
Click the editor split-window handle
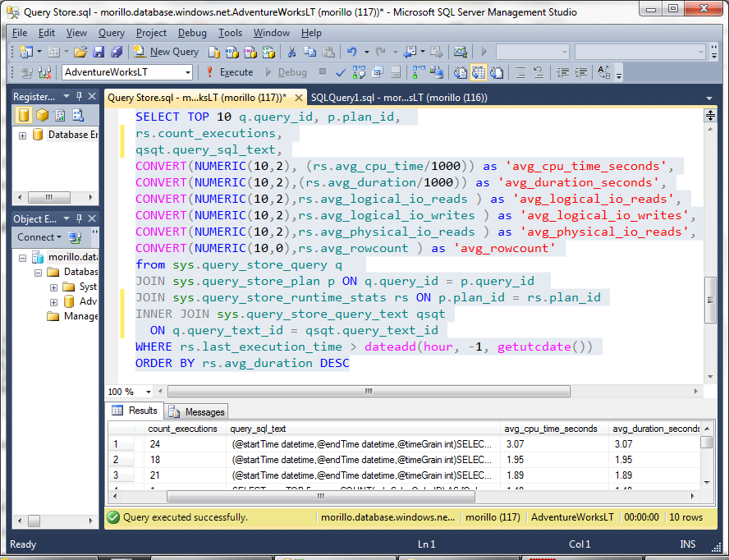click(x=710, y=115)
